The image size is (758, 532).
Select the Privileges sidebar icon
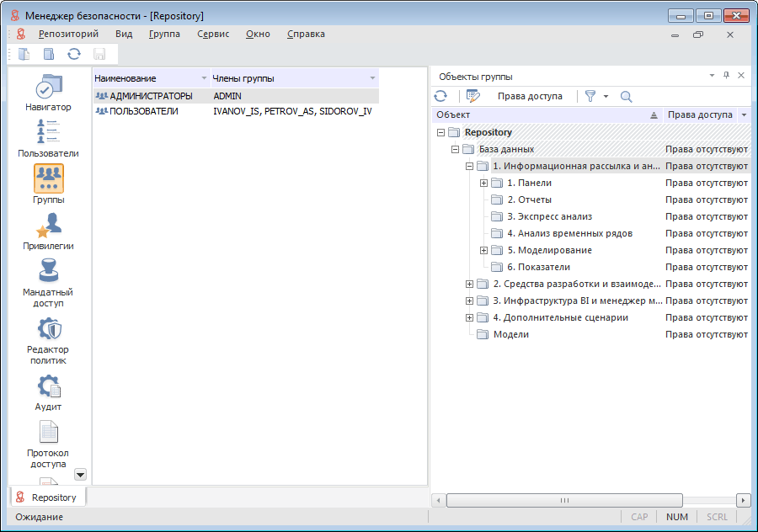tap(48, 226)
